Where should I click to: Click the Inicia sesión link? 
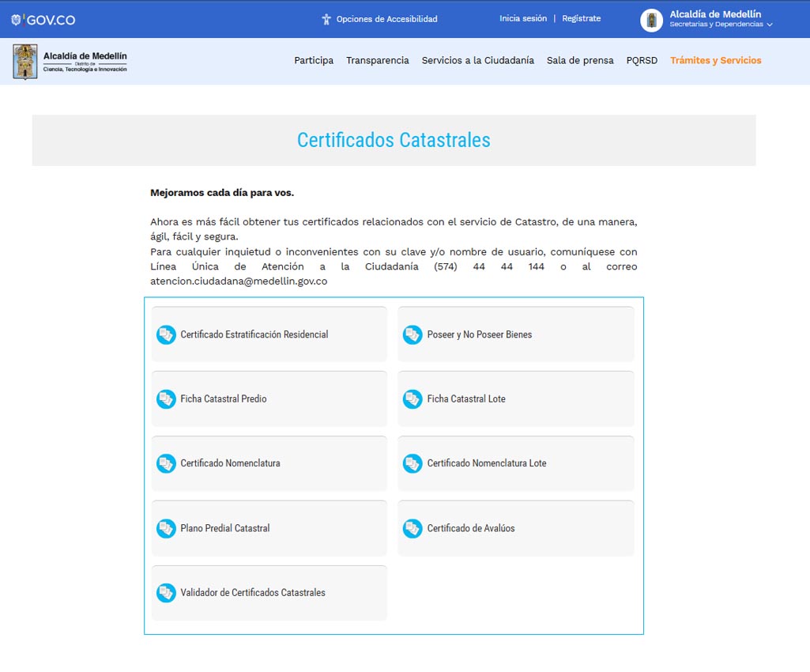coord(522,18)
